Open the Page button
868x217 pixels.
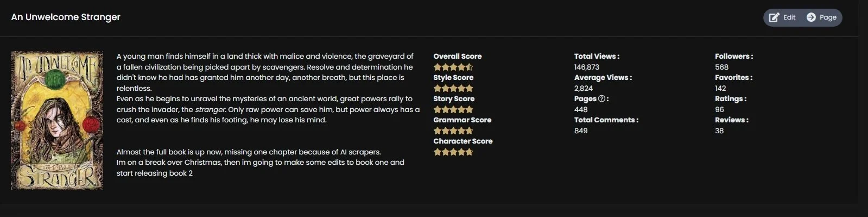821,17
